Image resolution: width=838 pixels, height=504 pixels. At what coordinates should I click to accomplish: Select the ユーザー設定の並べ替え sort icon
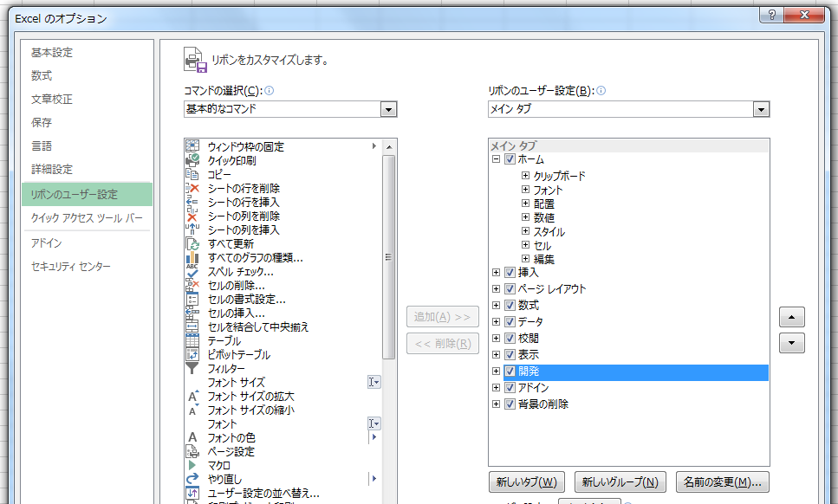pos(192,494)
